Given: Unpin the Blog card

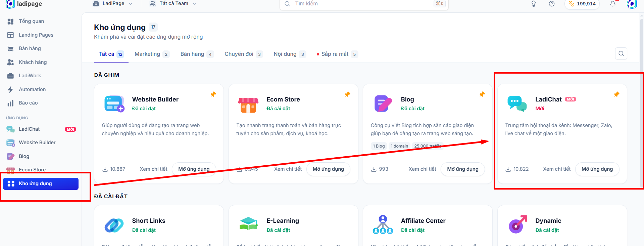Looking at the screenshot, I should tap(482, 94).
